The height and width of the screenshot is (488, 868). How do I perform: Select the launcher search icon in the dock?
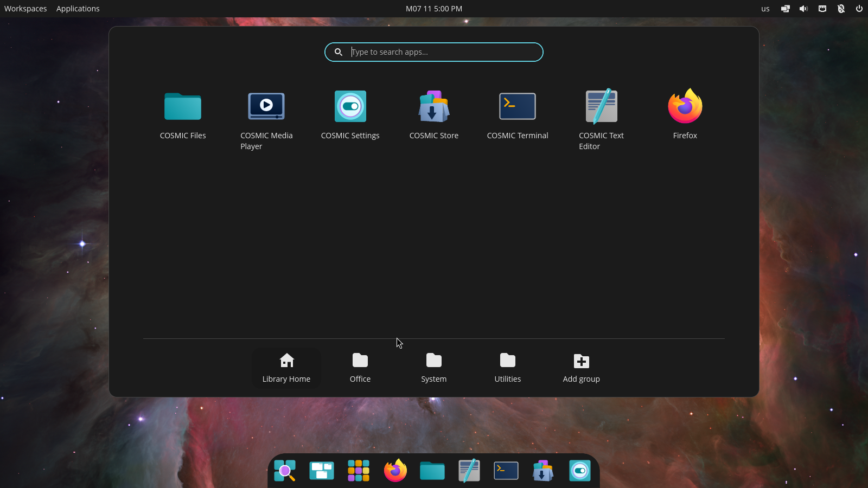coord(285,471)
